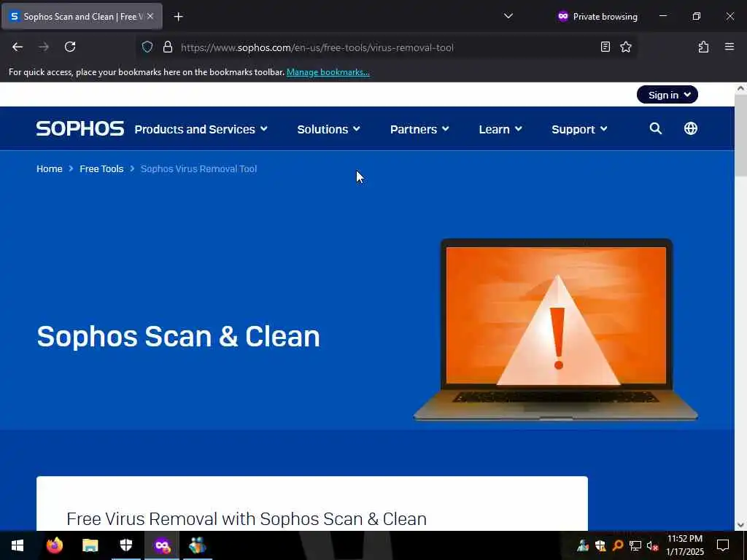Click scrollbar down arrow
The image size is (747, 560).
pyautogui.click(x=740, y=525)
